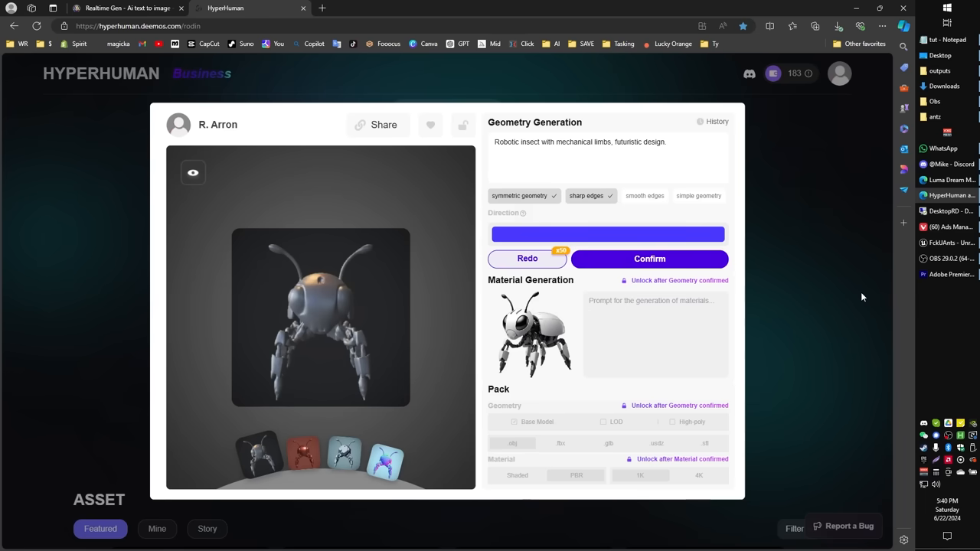Adjust the purple Direction slider

tap(607, 233)
